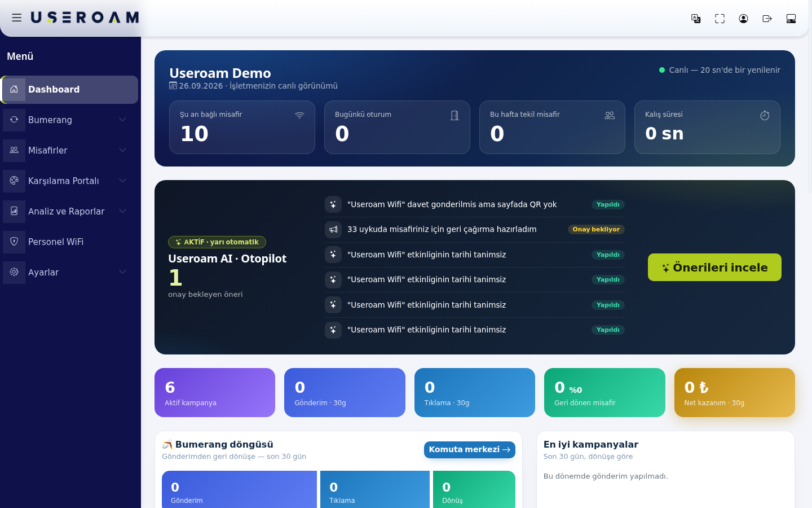
Task: Open the Net kazanım gold card
Action: click(735, 393)
